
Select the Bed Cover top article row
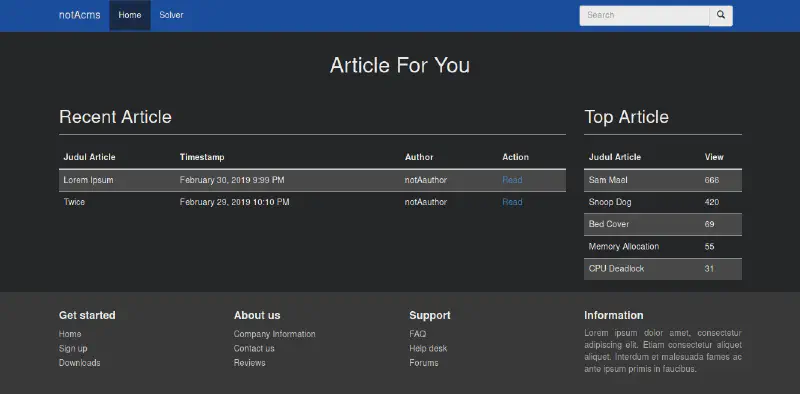[663, 224]
